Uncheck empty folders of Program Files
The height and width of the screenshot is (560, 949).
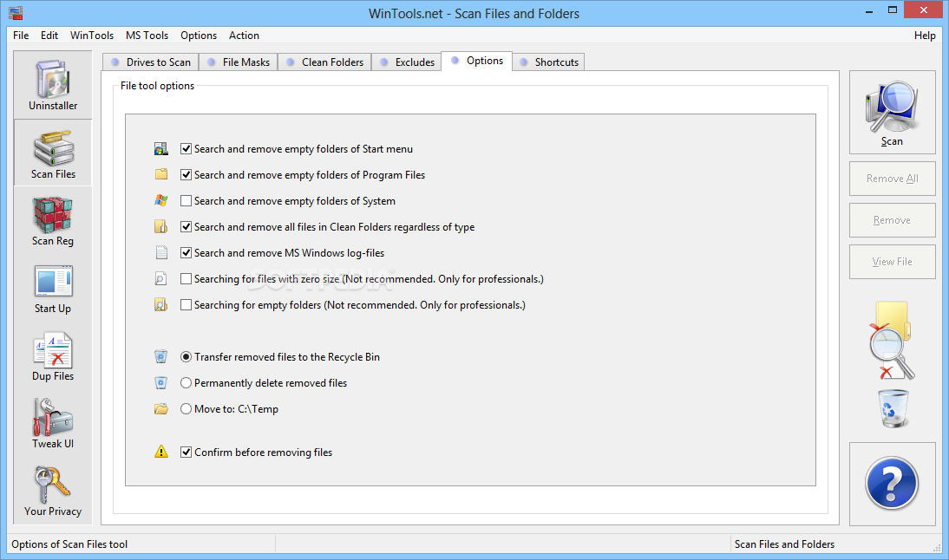click(x=186, y=175)
